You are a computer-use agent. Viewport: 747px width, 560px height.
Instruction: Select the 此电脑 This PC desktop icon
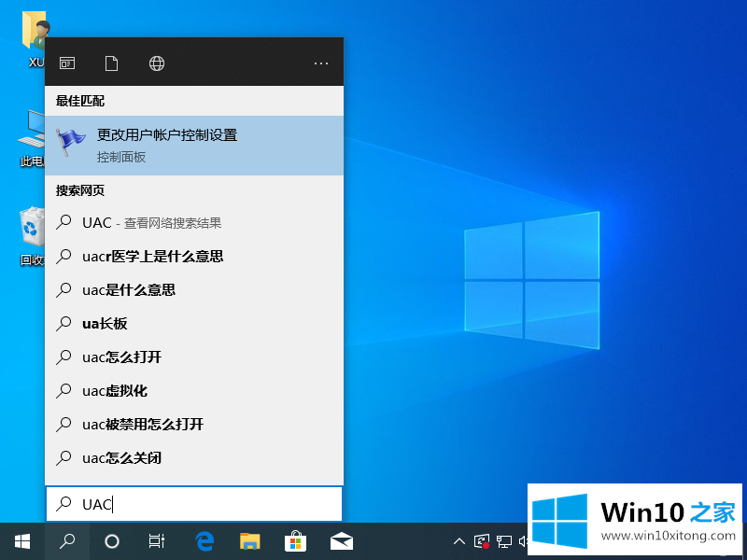[x=32, y=138]
